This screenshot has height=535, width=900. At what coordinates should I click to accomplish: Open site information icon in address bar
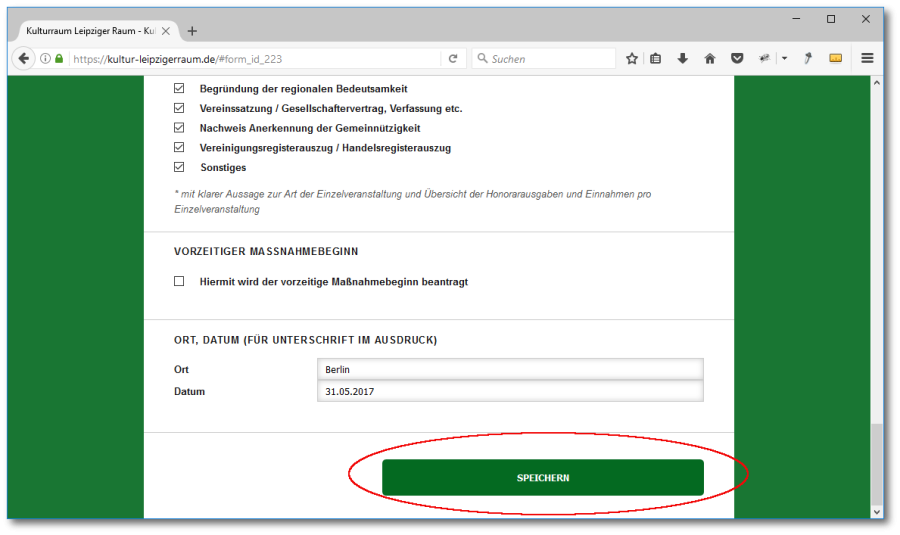coord(45,59)
